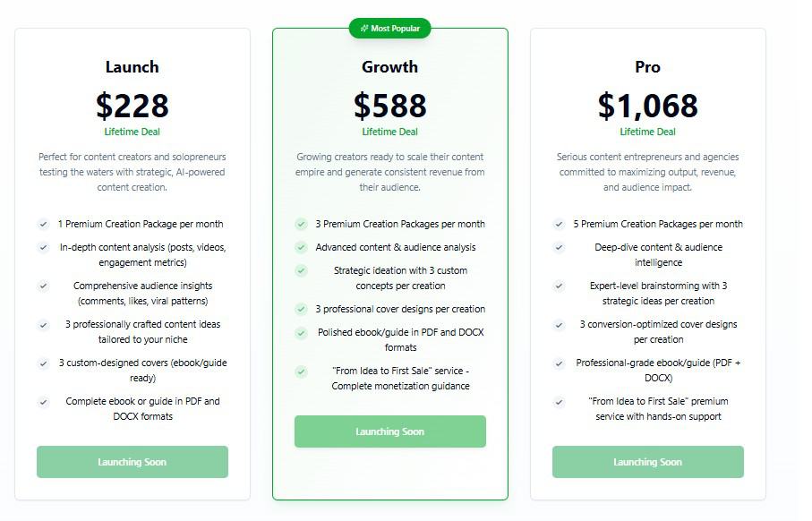The width and height of the screenshot is (812, 521).
Task: Click 'Launching Soon' under the Pro plan
Action: [x=647, y=462]
